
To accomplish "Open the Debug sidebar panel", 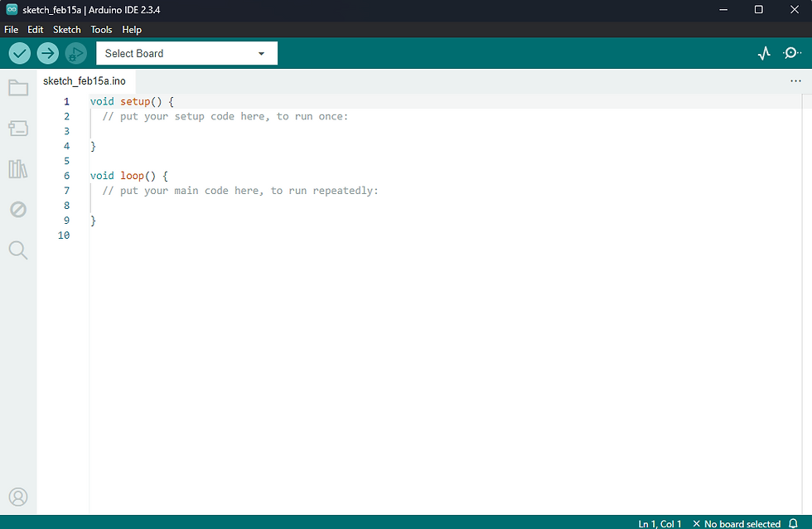I will pos(18,209).
